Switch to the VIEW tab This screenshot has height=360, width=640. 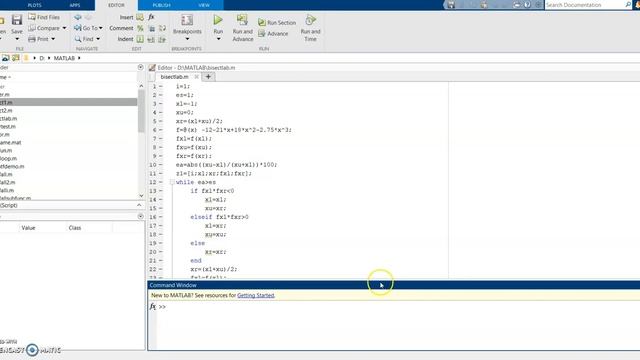(204, 5)
